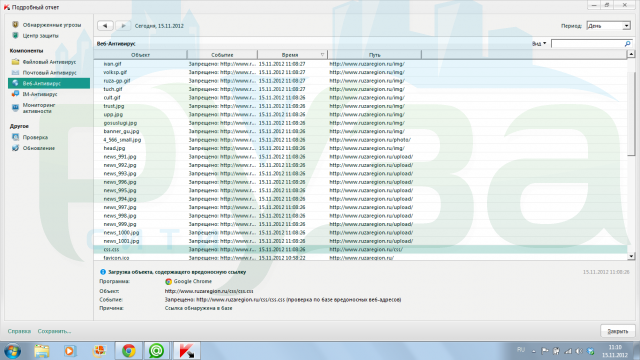Image resolution: width=640 pixels, height=360 pixels.
Task: Sort by Object (Объект) column header
Action: point(140,55)
